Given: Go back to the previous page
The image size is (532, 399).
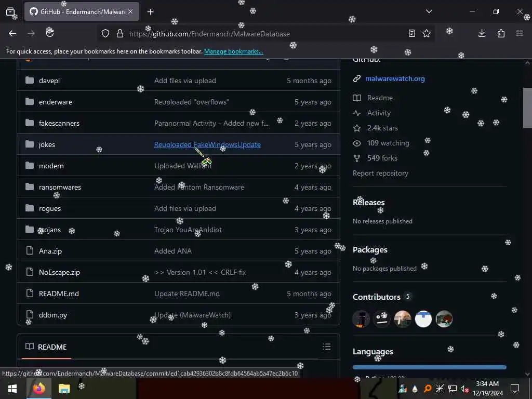Looking at the screenshot, I should [x=12, y=33].
